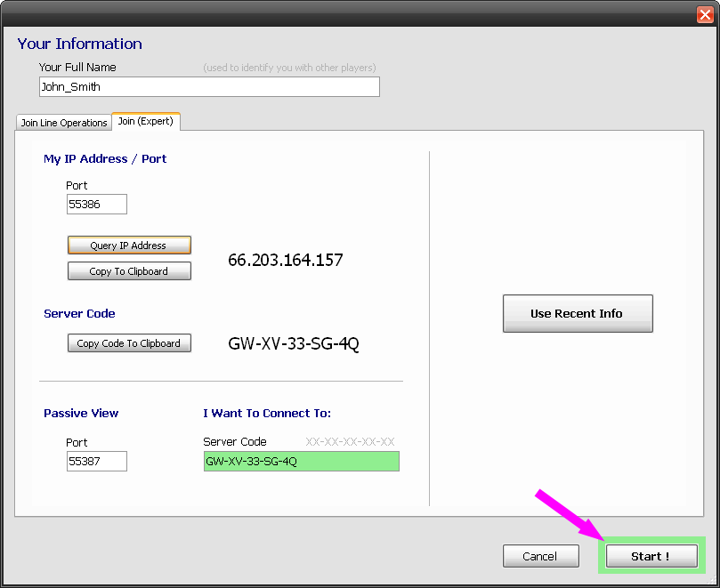Click the Passive View section heading
This screenshot has height=588, width=720.
[x=81, y=414]
